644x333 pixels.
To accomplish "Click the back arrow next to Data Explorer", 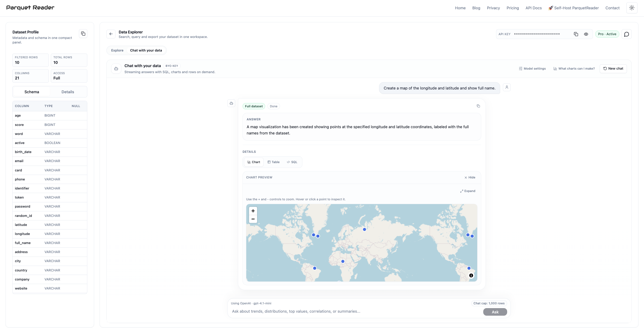I will (x=111, y=34).
